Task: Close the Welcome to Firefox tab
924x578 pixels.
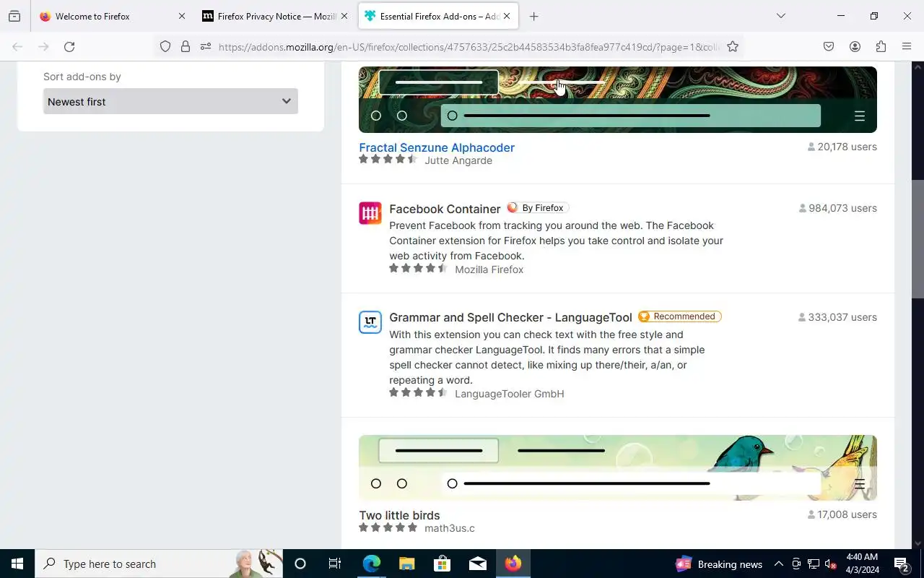Action: (181, 16)
